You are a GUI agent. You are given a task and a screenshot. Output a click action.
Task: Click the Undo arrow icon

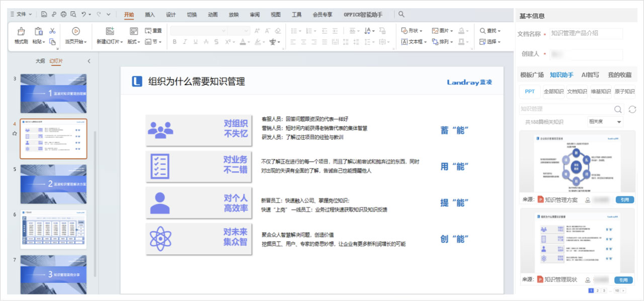click(x=84, y=15)
